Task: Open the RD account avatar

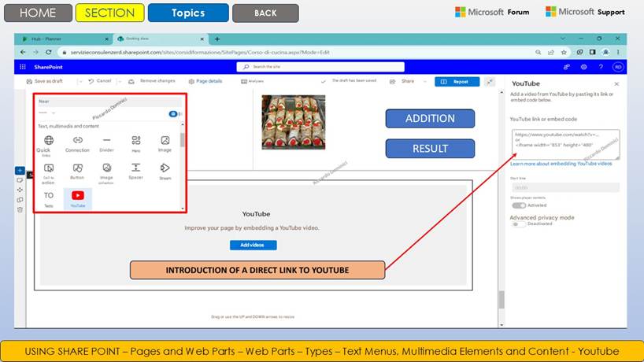Action: [x=618, y=67]
